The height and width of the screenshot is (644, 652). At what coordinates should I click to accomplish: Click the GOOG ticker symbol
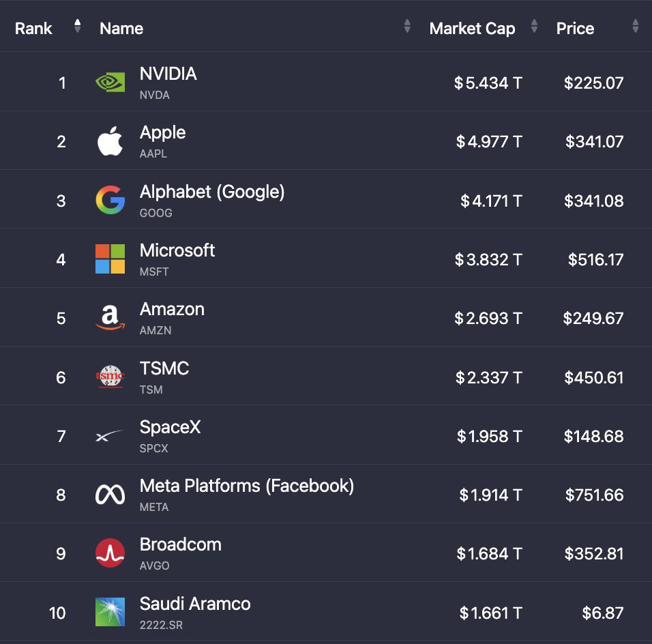tap(156, 213)
